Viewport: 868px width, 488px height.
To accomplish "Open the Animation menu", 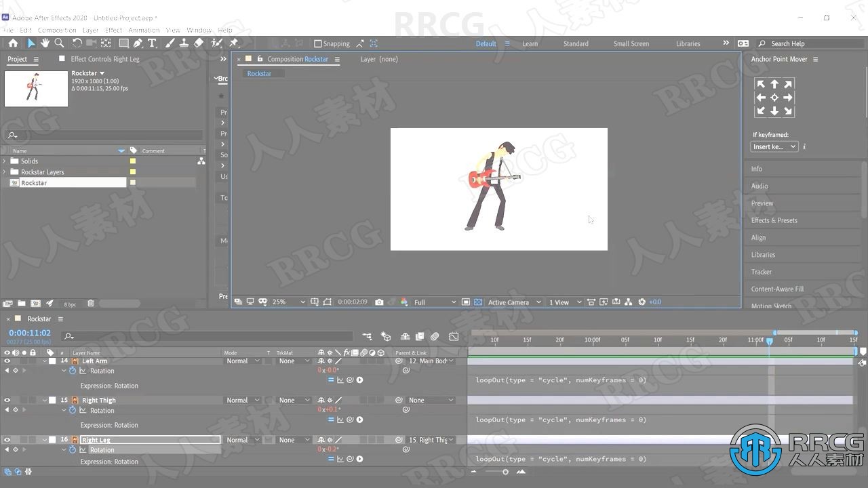I will click(x=144, y=30).
